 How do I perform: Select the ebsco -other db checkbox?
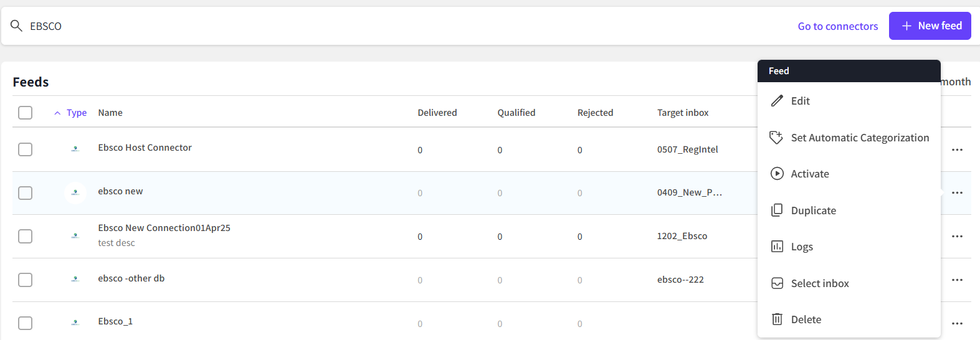26,280
